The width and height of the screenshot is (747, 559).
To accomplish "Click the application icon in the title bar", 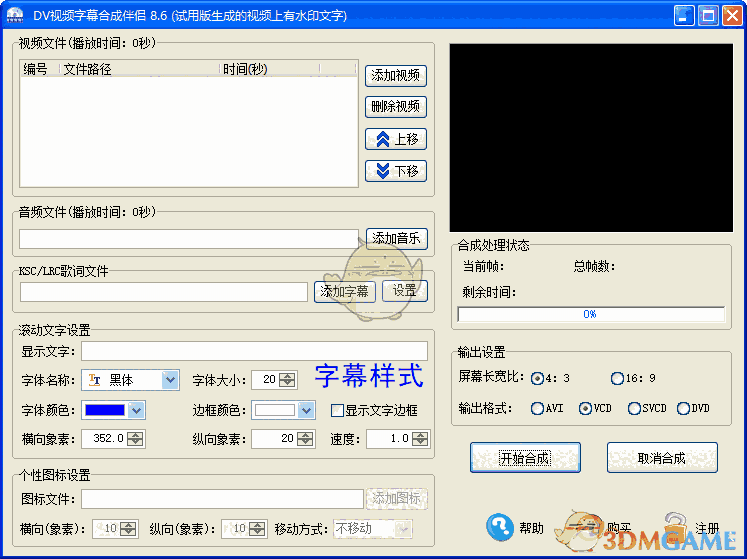I will click(15, 15).
